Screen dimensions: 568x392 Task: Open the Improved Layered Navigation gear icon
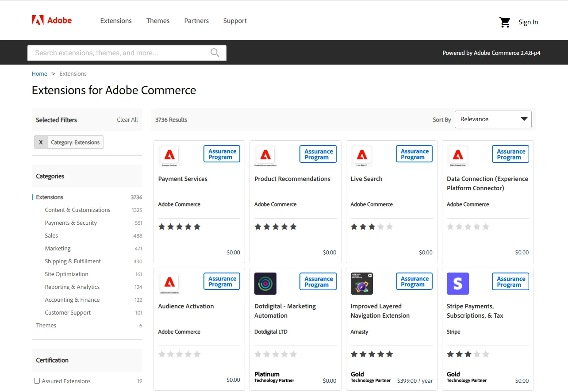[x=361, y=284]
